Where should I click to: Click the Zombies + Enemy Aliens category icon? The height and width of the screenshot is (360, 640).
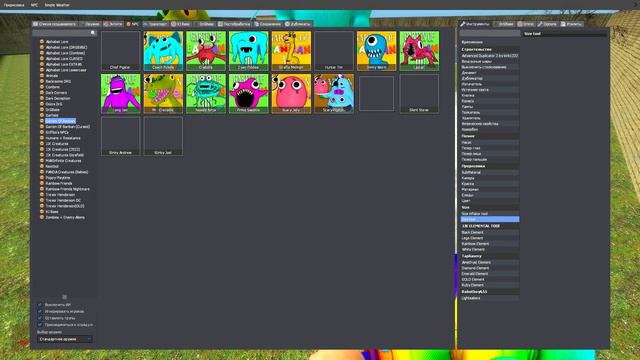click(x=42, y=218)
